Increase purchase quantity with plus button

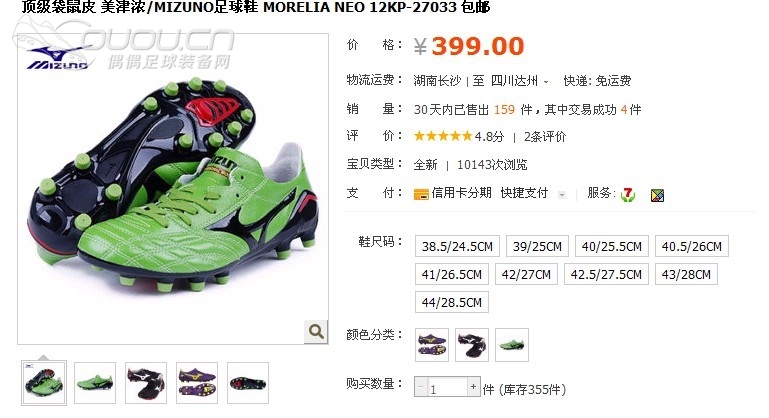pyautogui.click(x=473, y=387)
